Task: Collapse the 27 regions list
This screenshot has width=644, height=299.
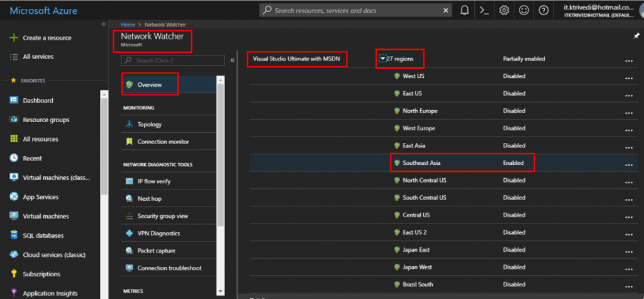Action: coord(382,59)
